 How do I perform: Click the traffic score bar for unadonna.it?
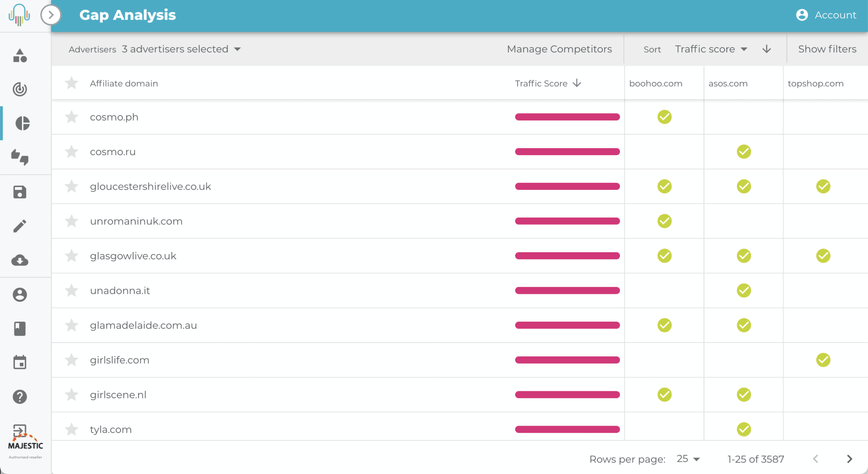(x=567, y=291)
